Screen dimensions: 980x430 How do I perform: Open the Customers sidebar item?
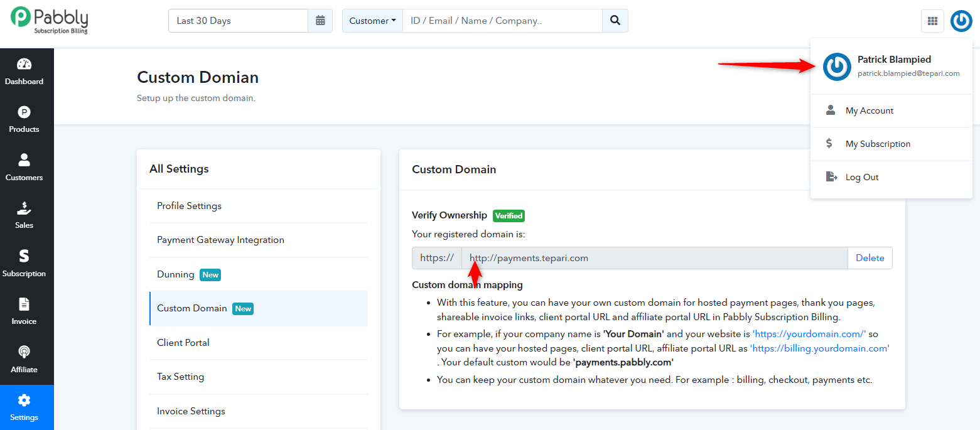pos(24,168)
